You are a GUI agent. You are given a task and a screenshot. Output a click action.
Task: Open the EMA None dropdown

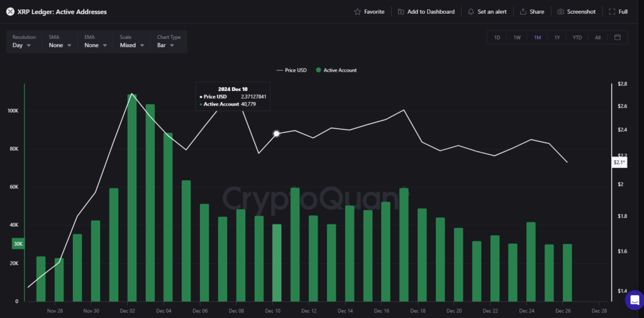click(x=96, y=41)
